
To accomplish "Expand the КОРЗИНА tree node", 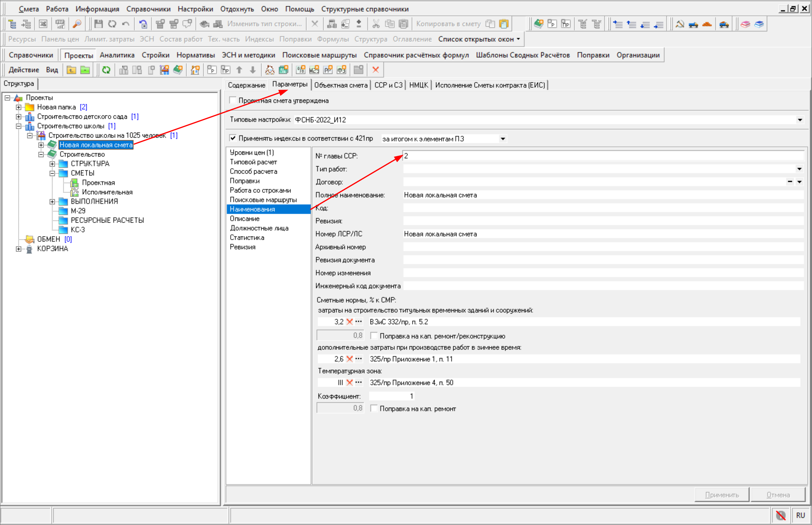I will tap(19, 249).
